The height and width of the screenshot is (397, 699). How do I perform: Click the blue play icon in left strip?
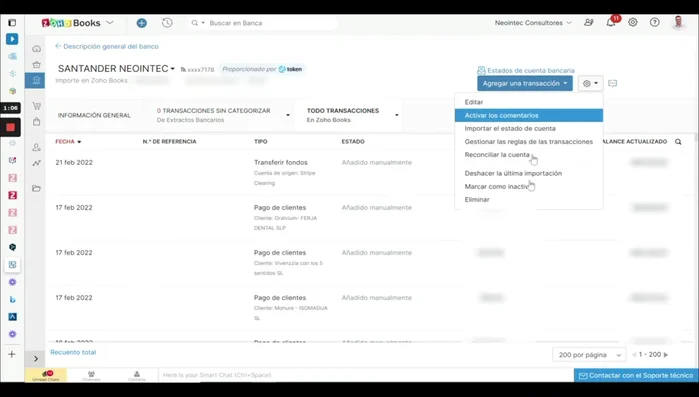(x=12, y=39)
